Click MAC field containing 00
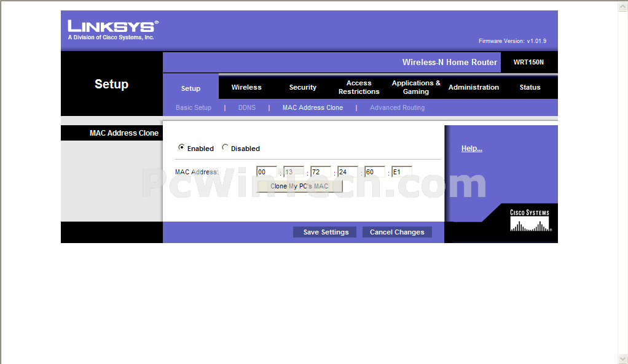The width and height of the screenshot is (628, 364). tap(267, 172)
